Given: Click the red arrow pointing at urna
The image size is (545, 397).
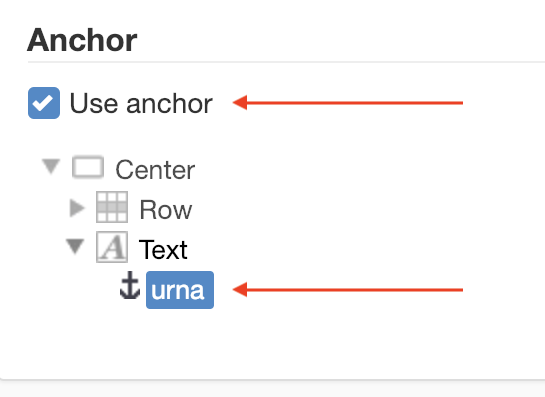Looking at the screenshot, I should [x=348, y=290].
